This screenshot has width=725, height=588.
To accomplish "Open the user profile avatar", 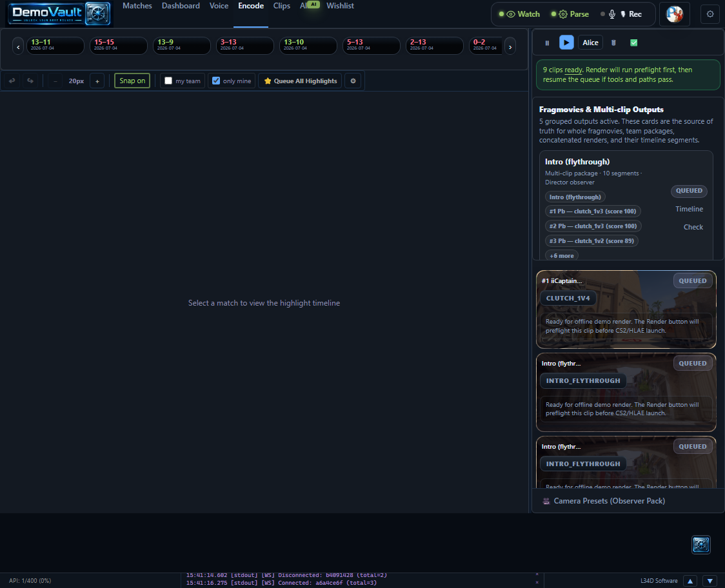I will [x=675, y=14].
